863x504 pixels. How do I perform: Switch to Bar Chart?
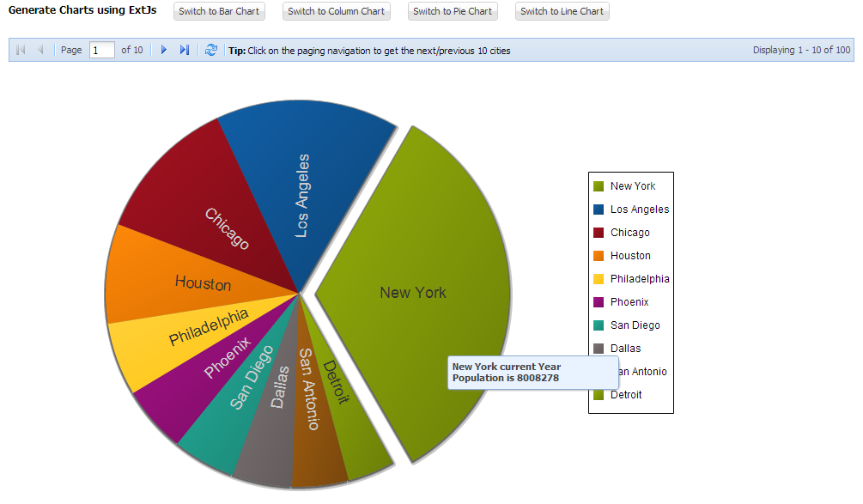pyautogui.click(x=221, y=11)
